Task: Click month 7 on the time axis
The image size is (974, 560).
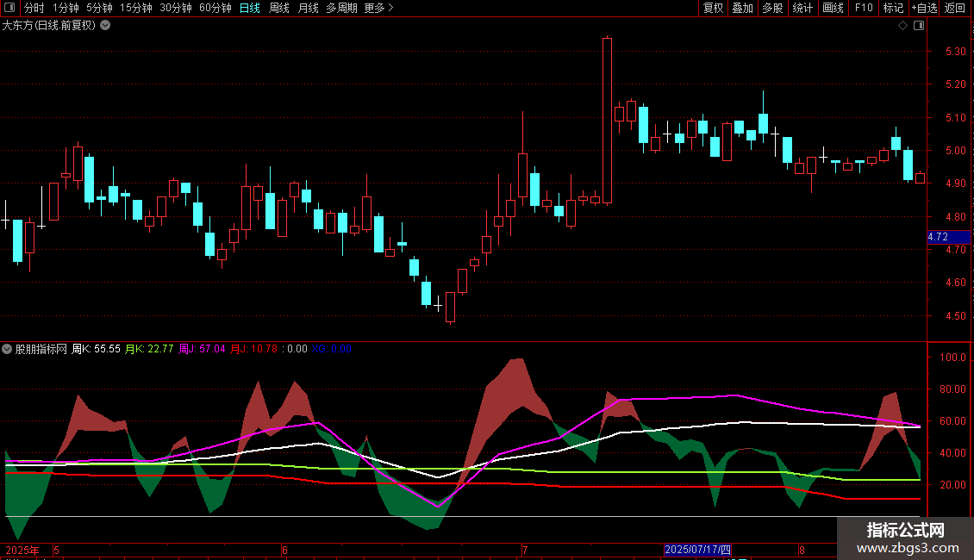Action: tap(525, 550)
